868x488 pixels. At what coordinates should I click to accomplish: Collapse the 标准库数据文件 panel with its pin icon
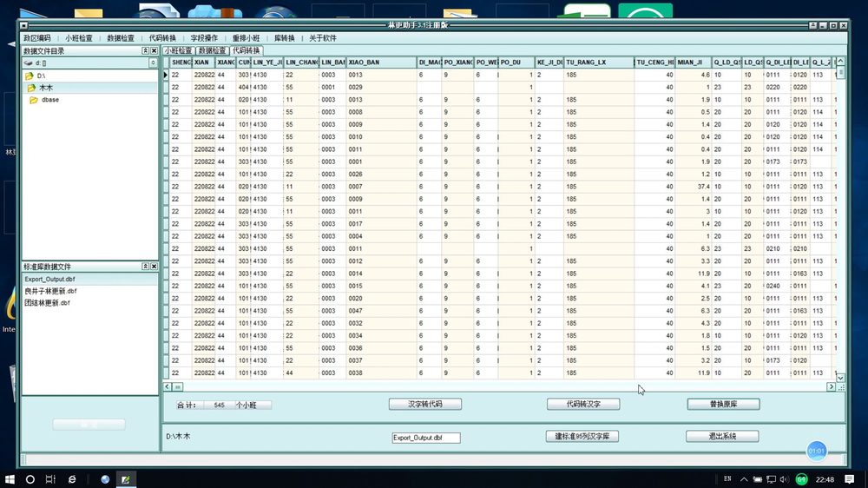(x=145, y=267)
